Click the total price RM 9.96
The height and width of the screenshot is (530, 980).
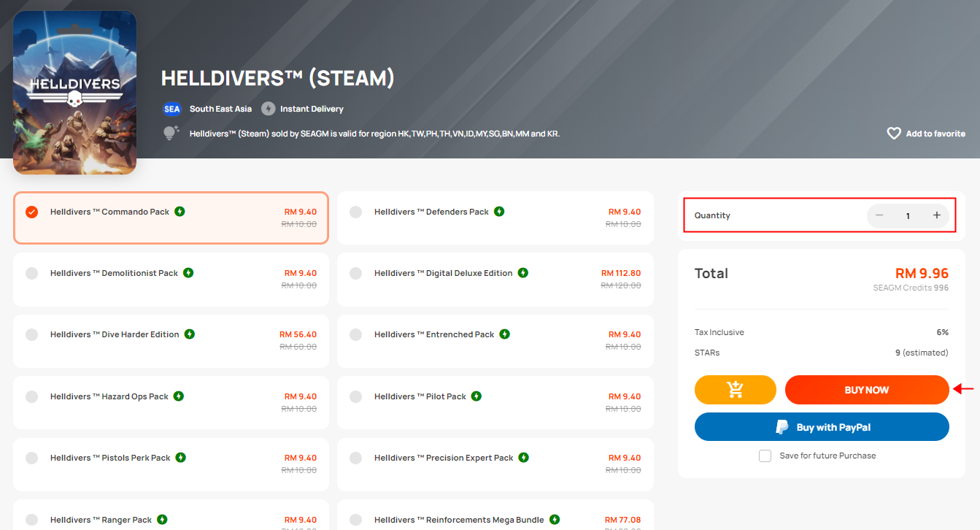click(x=922, y=273)
